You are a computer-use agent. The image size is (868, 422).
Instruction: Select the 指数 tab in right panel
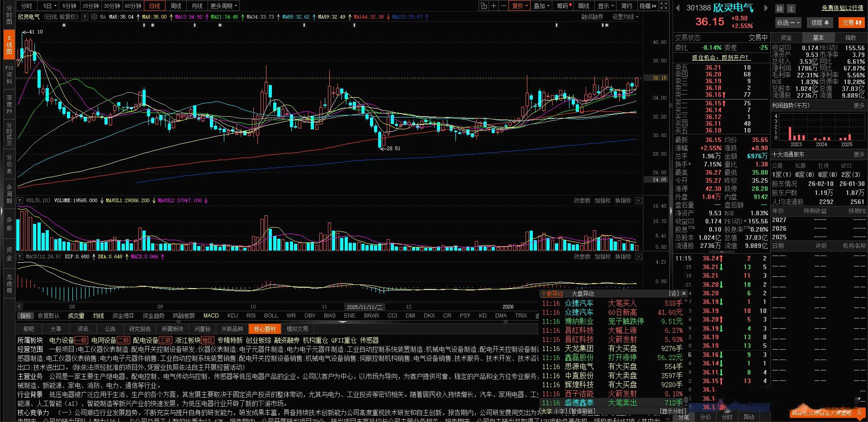851,38
